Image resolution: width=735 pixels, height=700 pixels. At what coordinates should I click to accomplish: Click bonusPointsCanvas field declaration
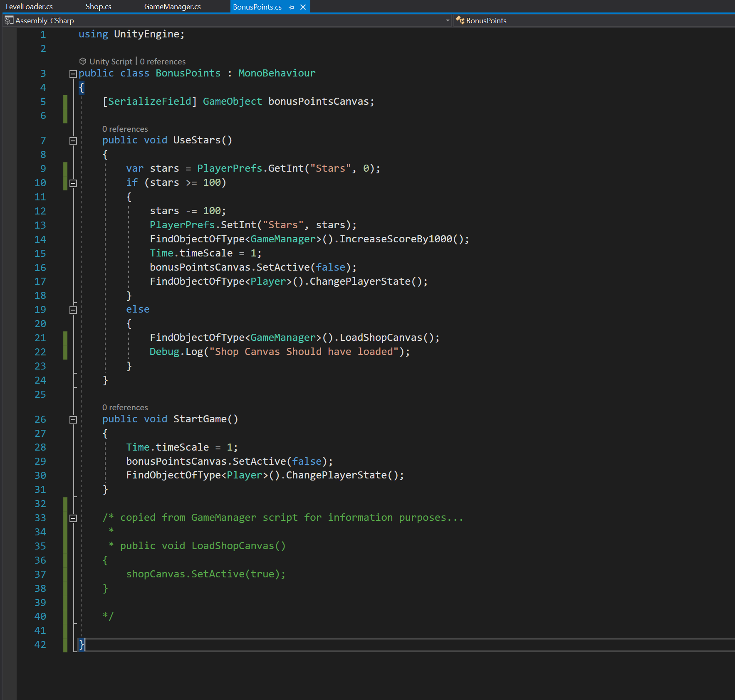pyautogui.click(x=319, y=101)
